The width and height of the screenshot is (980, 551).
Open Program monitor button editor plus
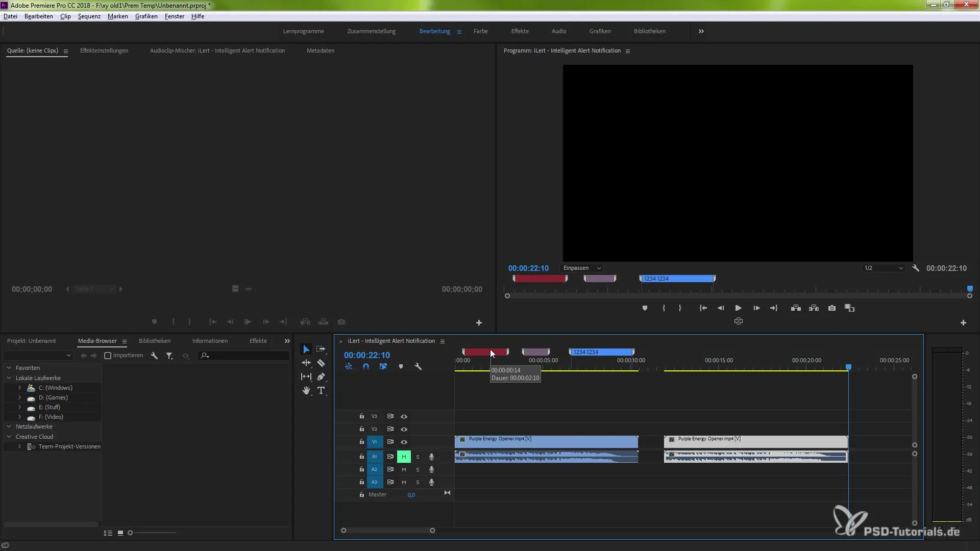click(963, 323)
